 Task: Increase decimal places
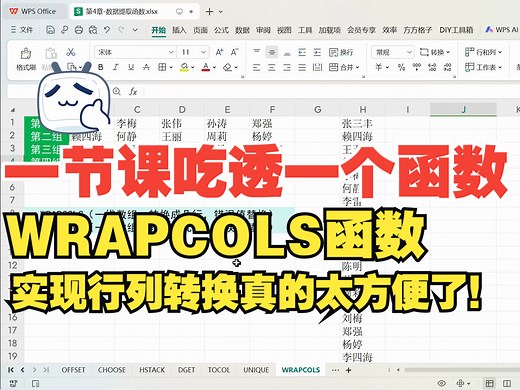click(432, 67)
